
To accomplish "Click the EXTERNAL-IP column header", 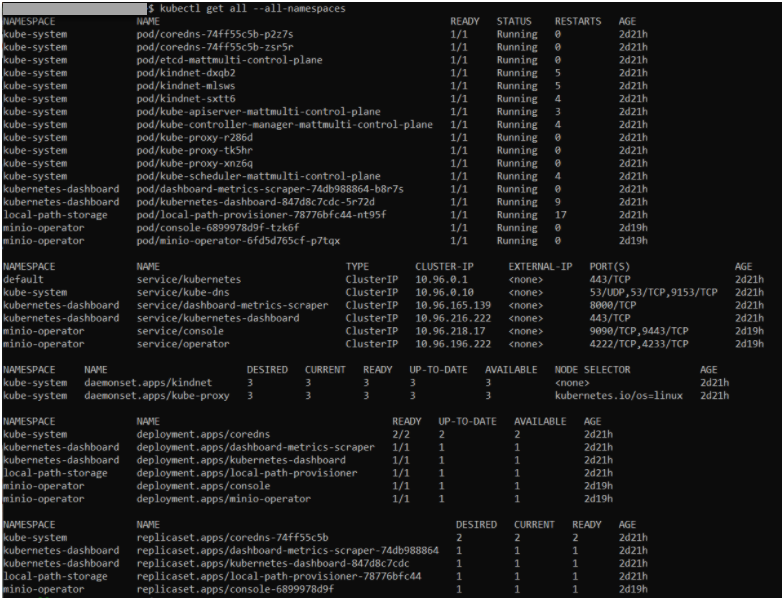I will point(540,267).
